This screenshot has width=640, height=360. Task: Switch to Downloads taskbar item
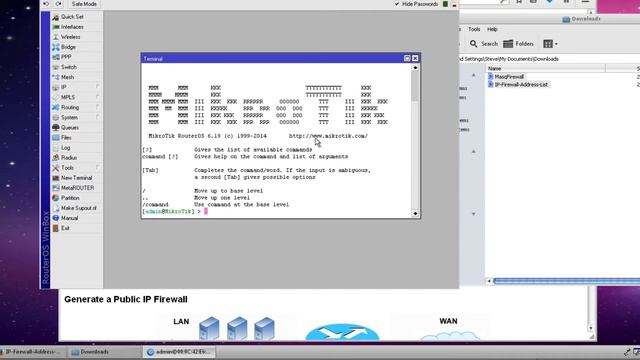click(103, 352)
